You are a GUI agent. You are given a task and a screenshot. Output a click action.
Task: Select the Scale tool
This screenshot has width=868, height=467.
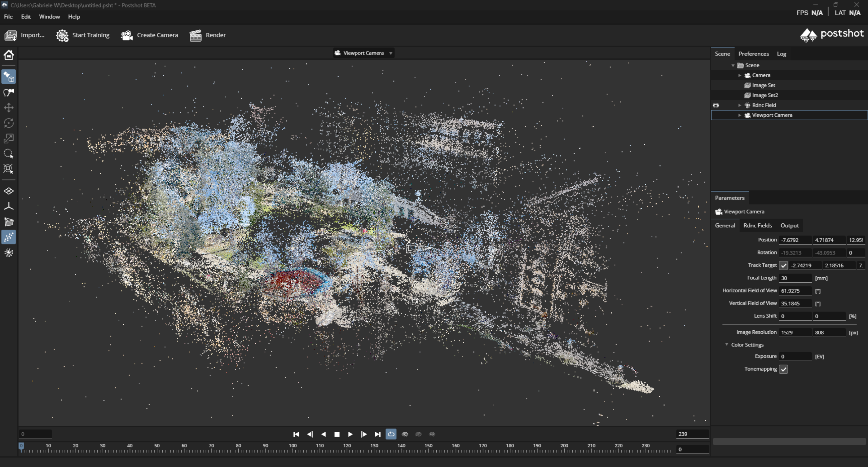(x=9, y=138)
